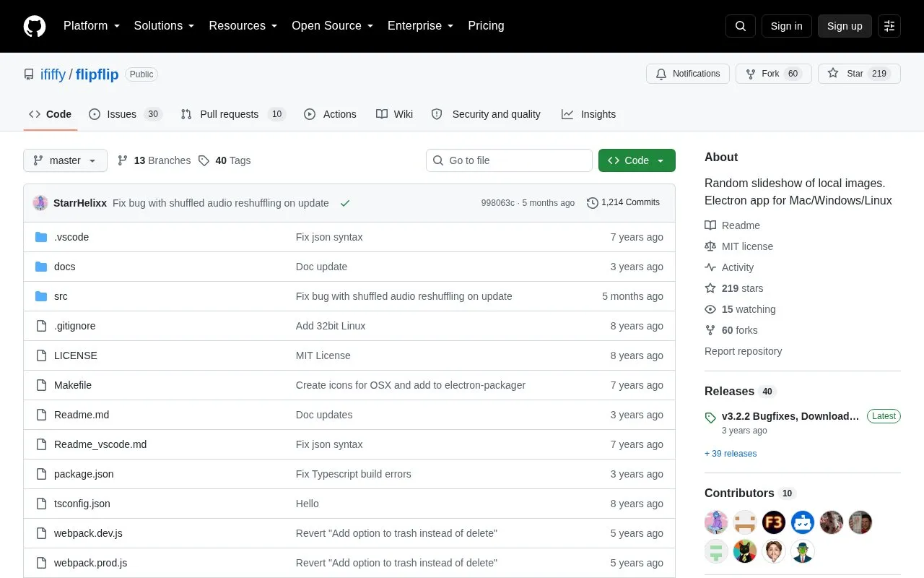The width and height of the screenshot is (924, 578).
Task: Click StarrHelixx avatar in the commit row
Action: tap(40, 203)
